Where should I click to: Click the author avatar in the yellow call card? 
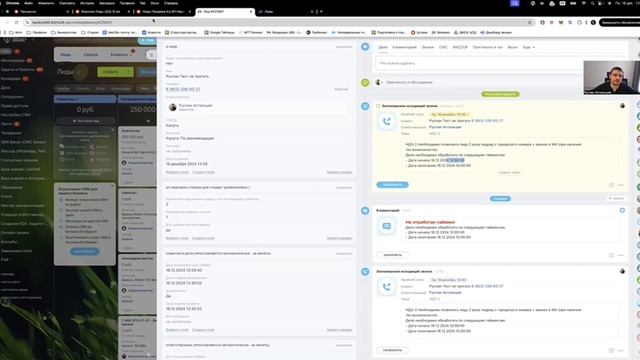coord(622,106)
